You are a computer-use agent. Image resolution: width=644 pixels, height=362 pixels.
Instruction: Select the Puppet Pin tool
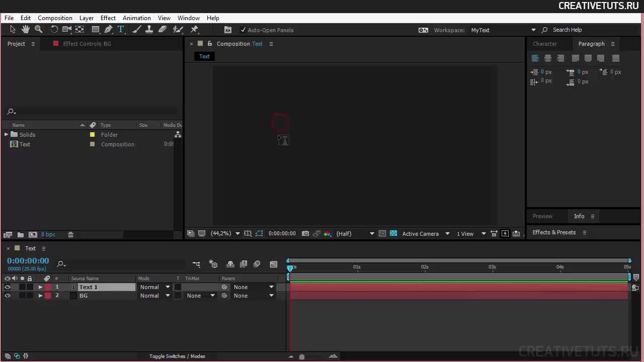tap(195, 30)
